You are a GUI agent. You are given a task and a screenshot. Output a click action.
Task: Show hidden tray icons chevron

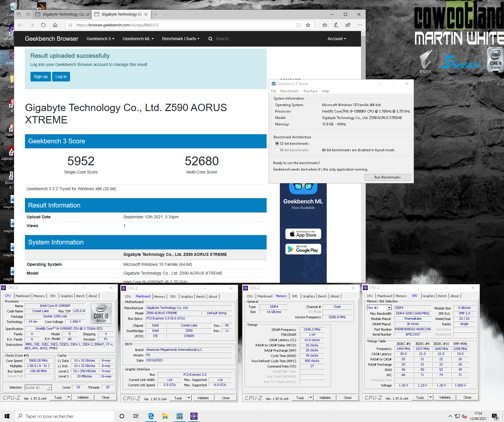(450, 416)
